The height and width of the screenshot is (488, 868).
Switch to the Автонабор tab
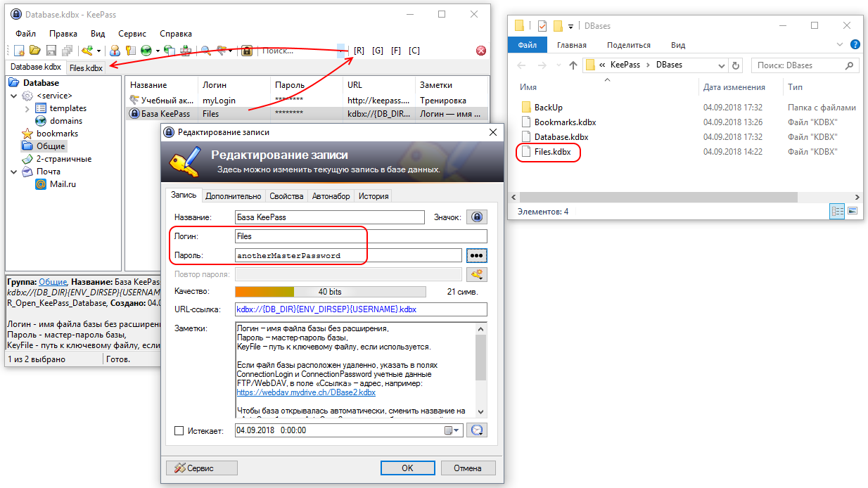(331, 196)
